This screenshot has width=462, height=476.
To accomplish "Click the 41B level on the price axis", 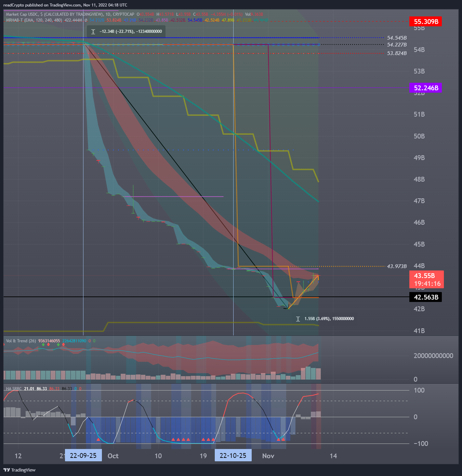I will (x=419, y=331).
